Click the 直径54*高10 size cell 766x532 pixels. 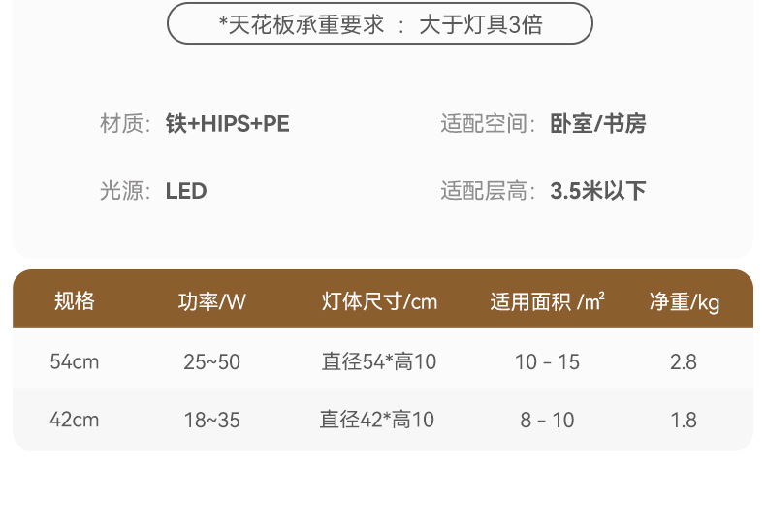(379, 362)
